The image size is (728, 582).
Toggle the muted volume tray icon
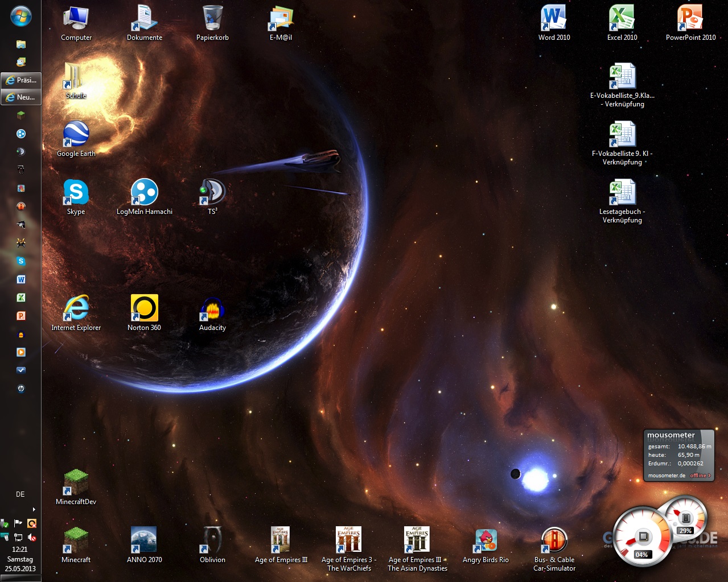32,537
